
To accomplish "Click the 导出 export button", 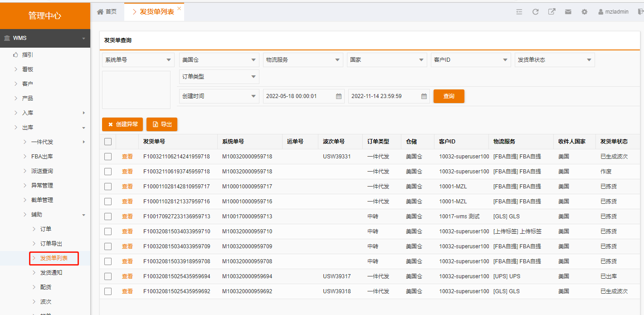I will pos(162,124).
